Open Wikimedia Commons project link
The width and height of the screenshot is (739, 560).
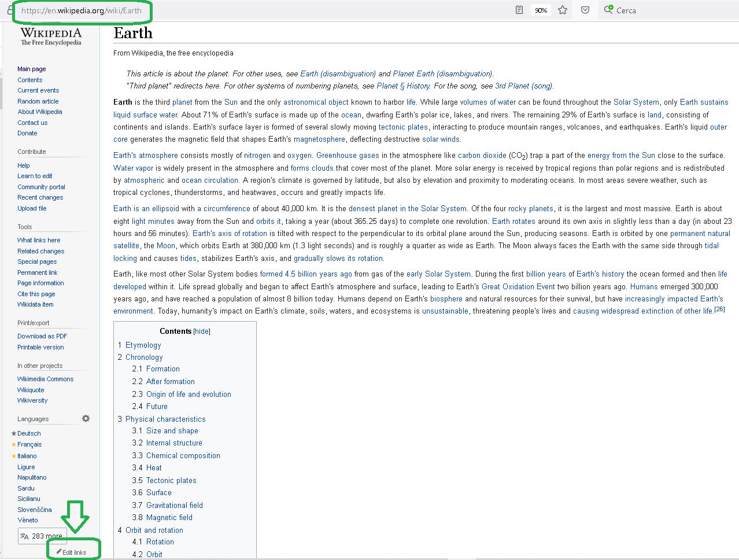click(x=46, y=379)
